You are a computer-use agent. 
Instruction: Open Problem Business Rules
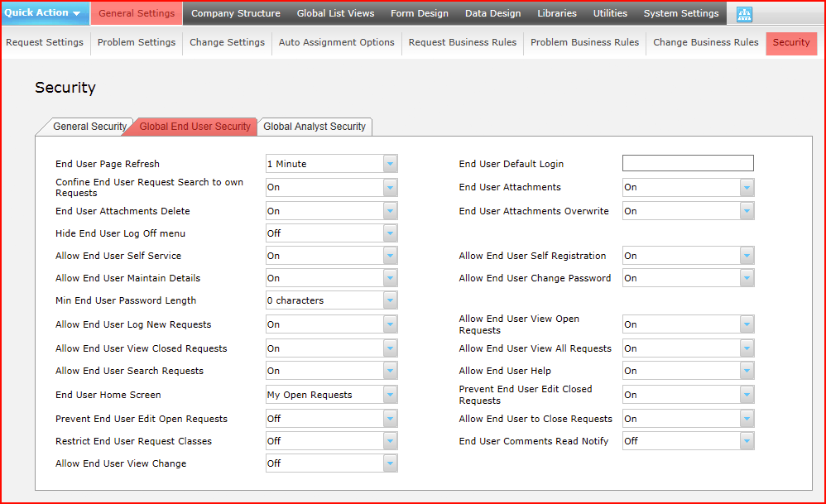584,43
